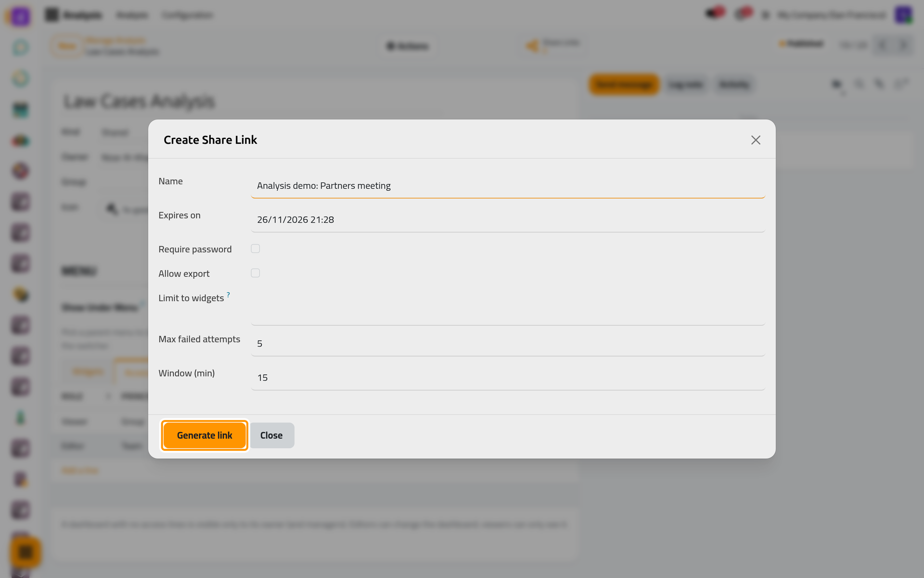924x578 pixels.
Task: Tick the Allow export checkbox
Action: coord(256,273)
